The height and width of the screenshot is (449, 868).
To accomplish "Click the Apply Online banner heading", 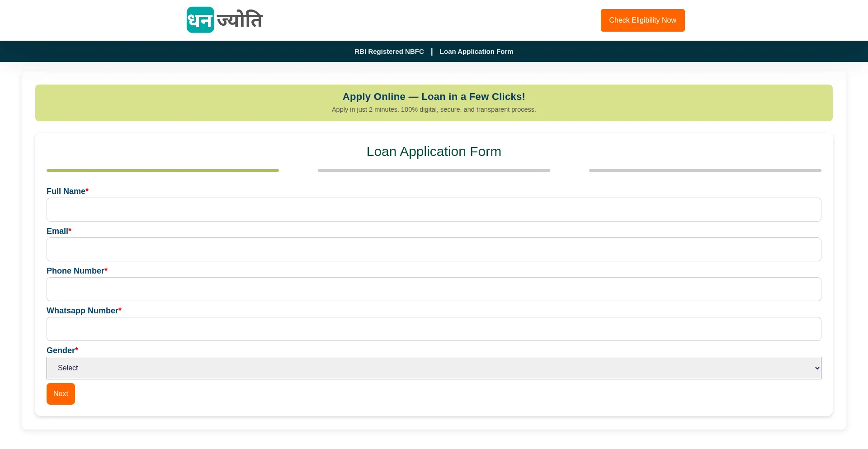I will pyautogui.click(x=434, y=97).
